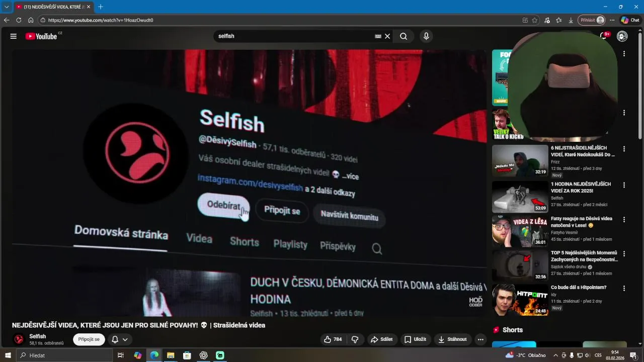Open the Favorites list icon
644x362 pixels.
pyautogui.click(x=559, y=20)
